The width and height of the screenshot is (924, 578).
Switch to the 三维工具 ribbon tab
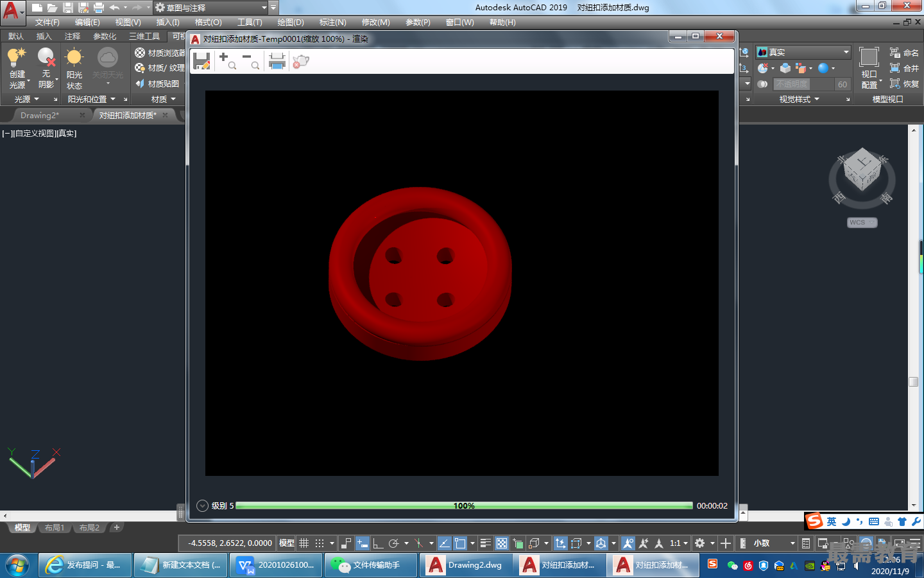pos(144,37)
